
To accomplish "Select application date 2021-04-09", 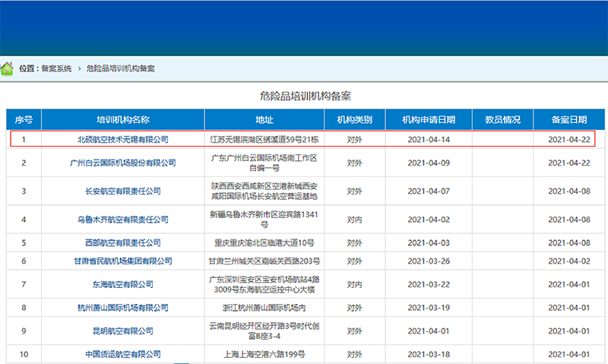I will click(429, 163).
